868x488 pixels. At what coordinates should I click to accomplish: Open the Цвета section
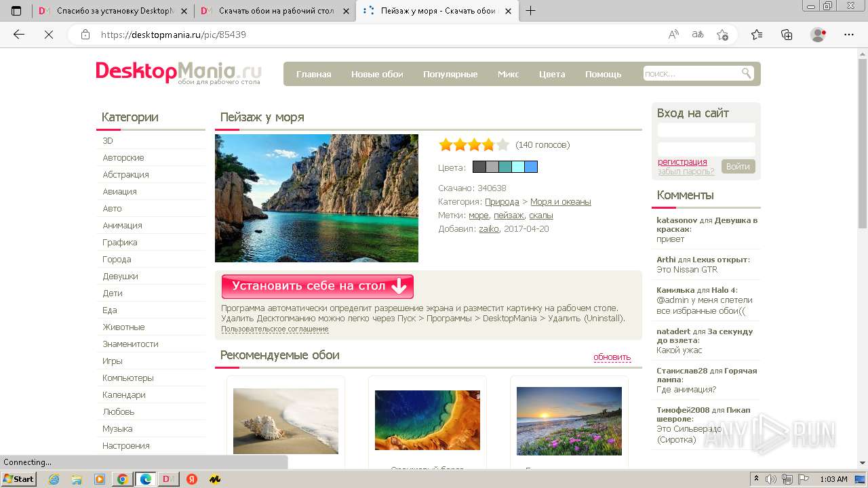tap(552, 74)
